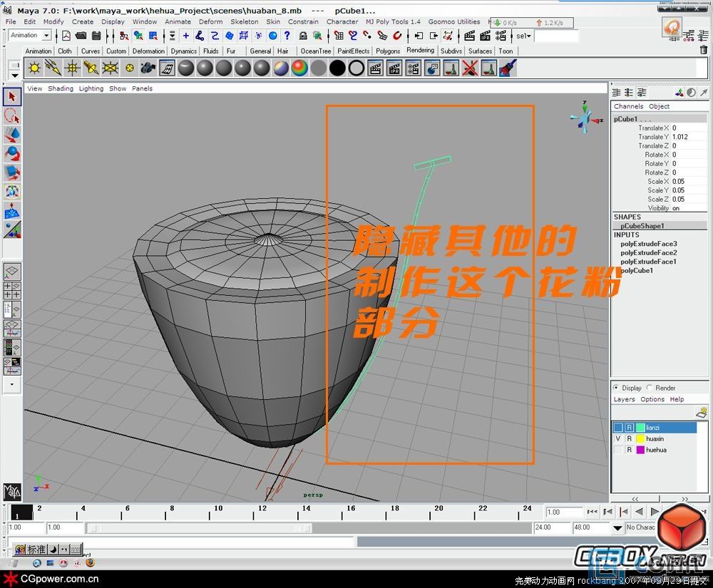
Task: Create a new display layer icon
Action: (x=702, y=413)
